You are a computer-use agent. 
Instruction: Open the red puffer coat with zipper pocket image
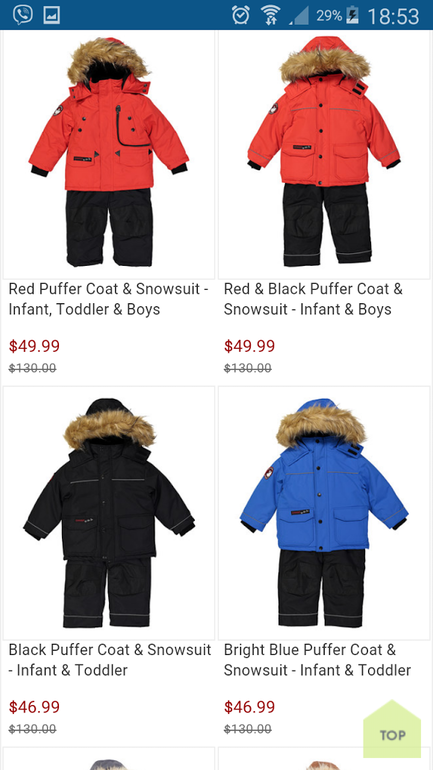tap(108, 154)
